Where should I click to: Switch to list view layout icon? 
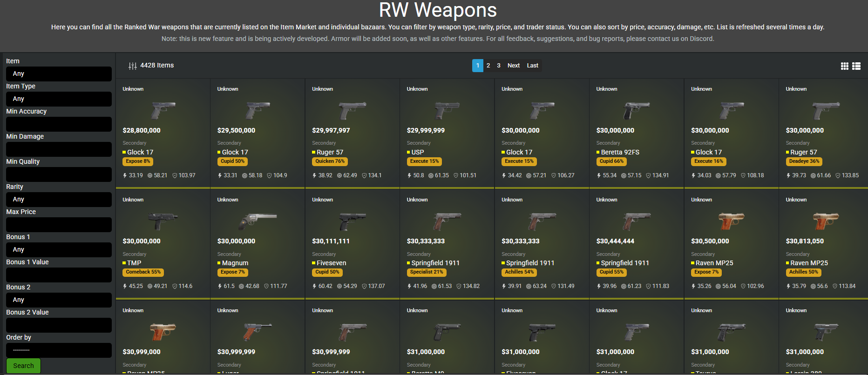[x=856, y=66]
